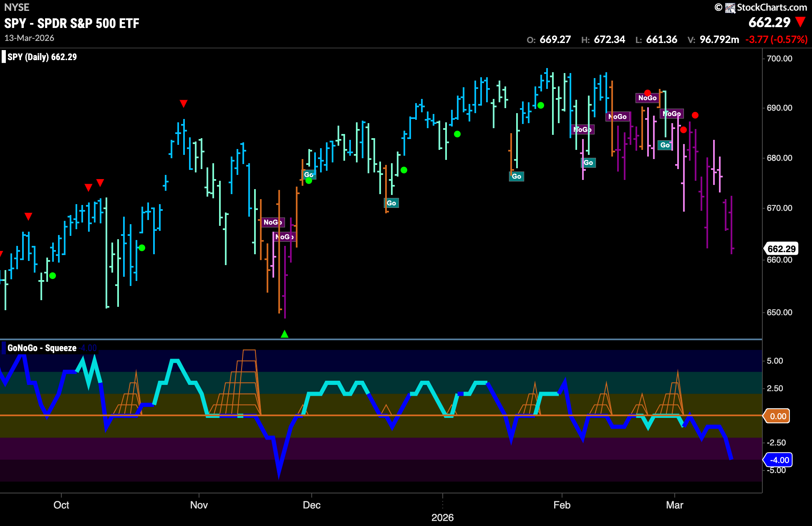Click the Mar label on time axis
This screenshot has width=812, height=526.
pyautogui.click(x=675, y=505)
